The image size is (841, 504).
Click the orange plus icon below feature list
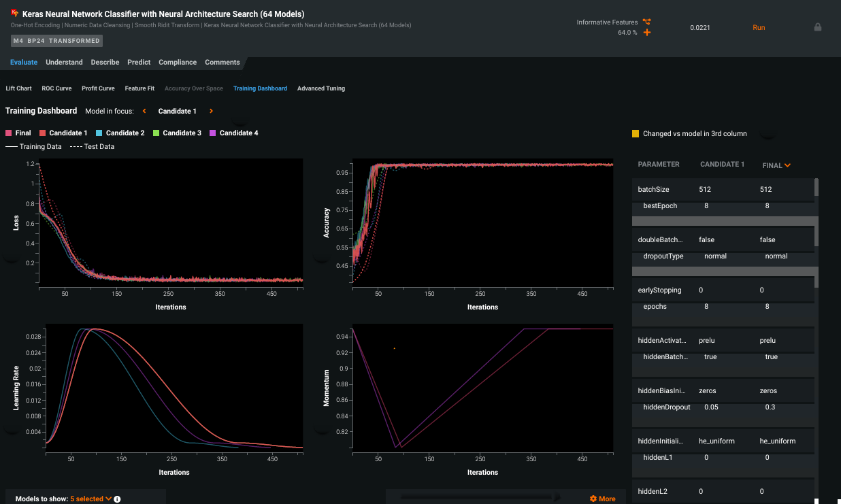646,33
